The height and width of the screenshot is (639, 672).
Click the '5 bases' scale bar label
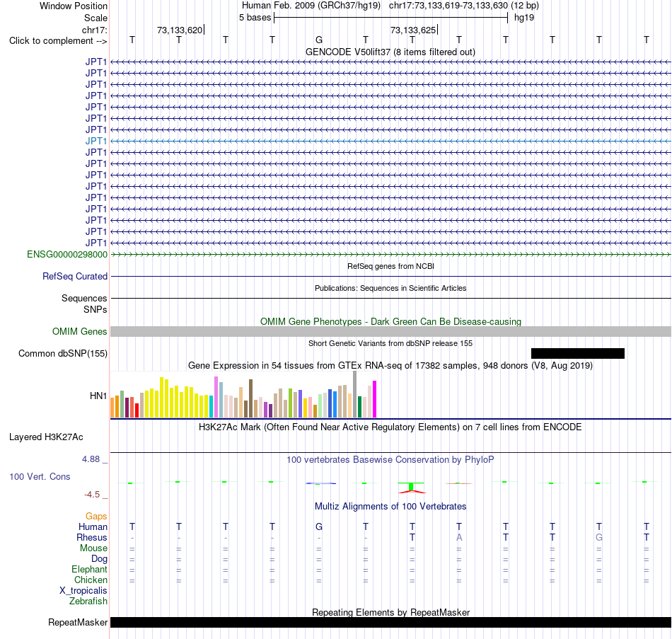click(x=255, y=18)
